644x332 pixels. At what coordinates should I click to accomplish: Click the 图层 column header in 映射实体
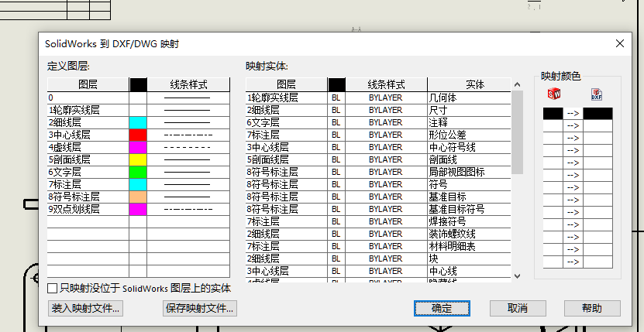click(286, 84)
